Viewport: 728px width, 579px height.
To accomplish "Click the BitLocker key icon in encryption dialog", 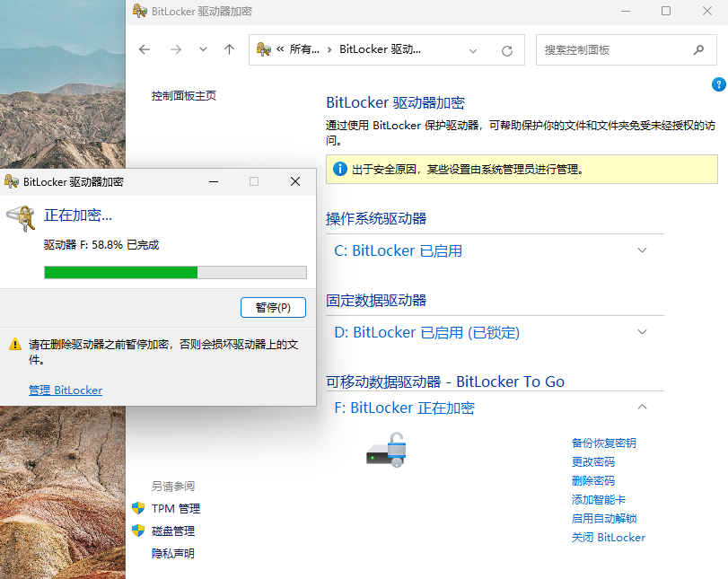I will click(x=22, y=215).
